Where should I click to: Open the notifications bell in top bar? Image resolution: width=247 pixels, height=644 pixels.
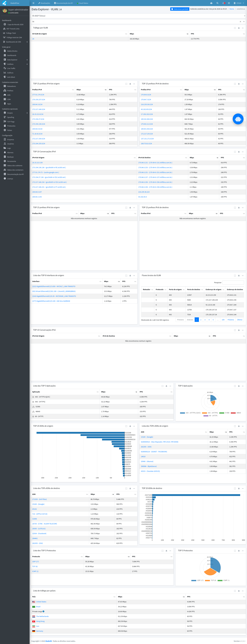coord(223,3)
